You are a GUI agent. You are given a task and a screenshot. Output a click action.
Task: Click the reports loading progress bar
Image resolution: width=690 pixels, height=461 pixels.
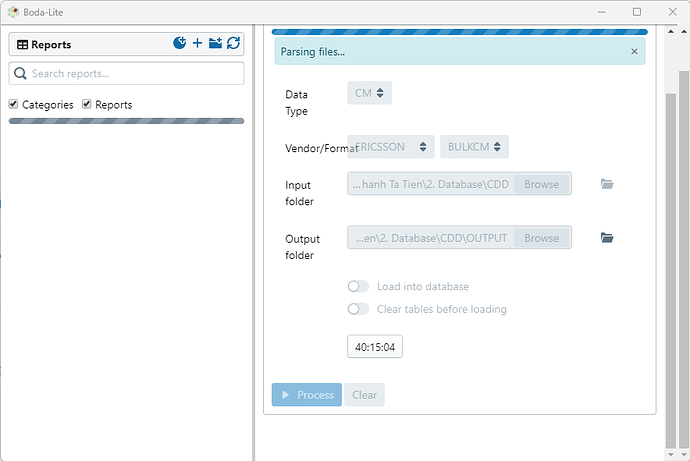pos(126,121)
